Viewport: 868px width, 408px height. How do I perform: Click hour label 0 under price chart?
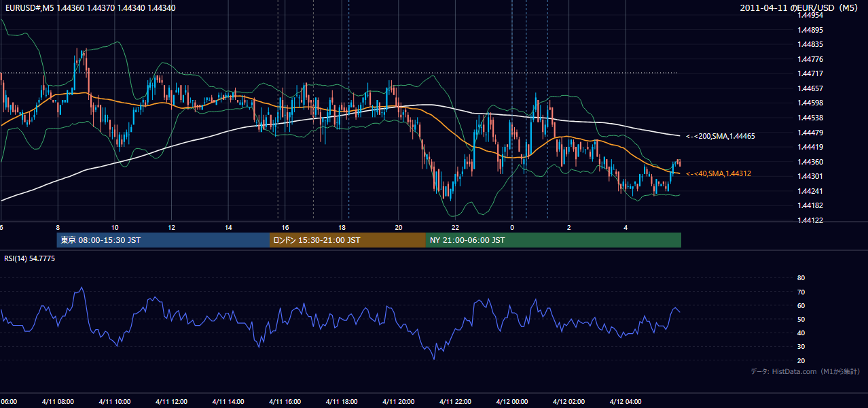coord(512,227)
